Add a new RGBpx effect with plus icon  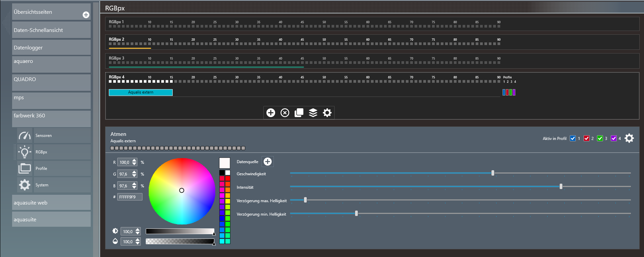[271, 113]
